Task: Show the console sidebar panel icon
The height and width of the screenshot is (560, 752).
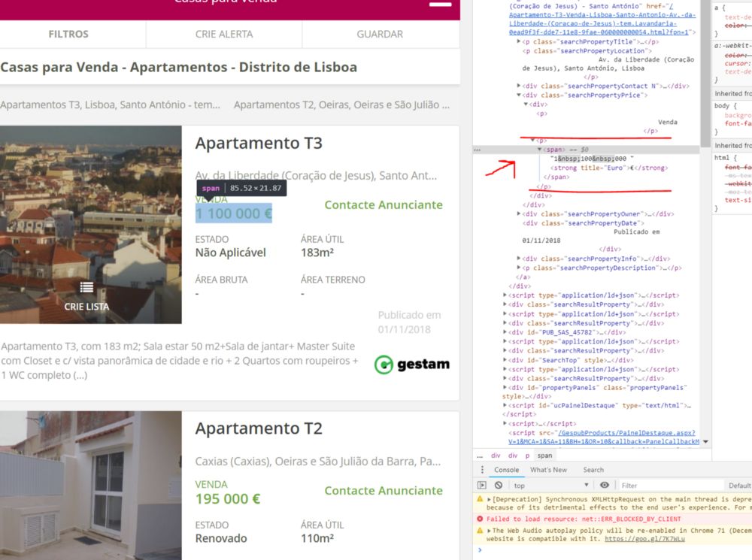Action: [x=481, y=485]
